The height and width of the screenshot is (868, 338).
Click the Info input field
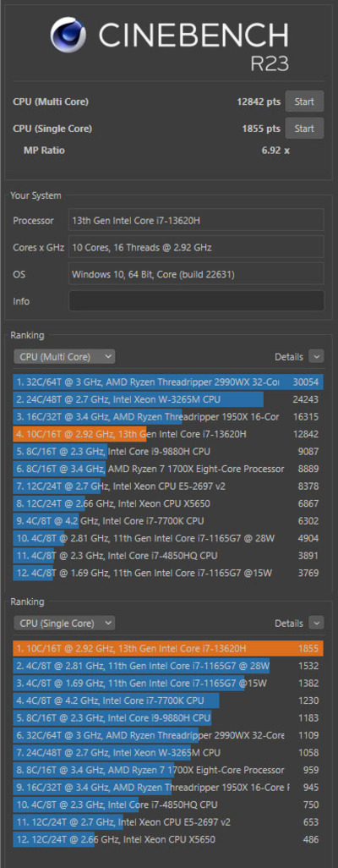[196, 301]
